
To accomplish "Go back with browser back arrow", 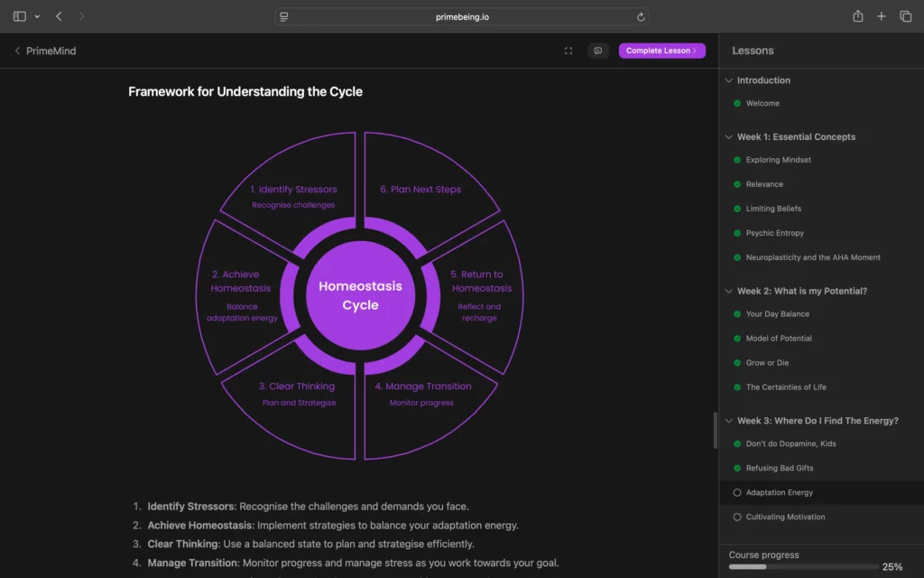I will [60, 16].
